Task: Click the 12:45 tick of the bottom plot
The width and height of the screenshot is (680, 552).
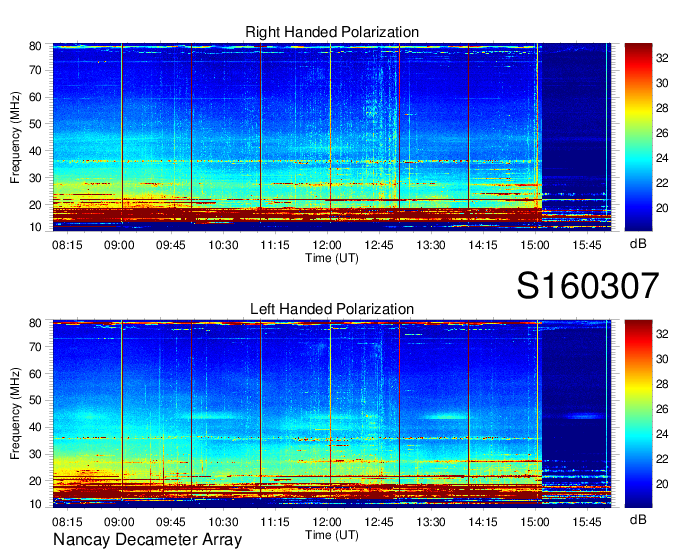Action: 379,522
